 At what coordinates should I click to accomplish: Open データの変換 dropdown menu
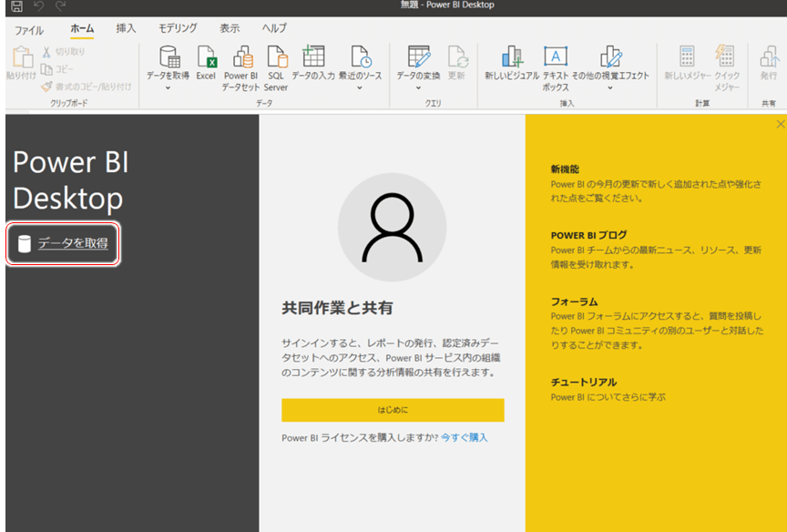[418, 88]
